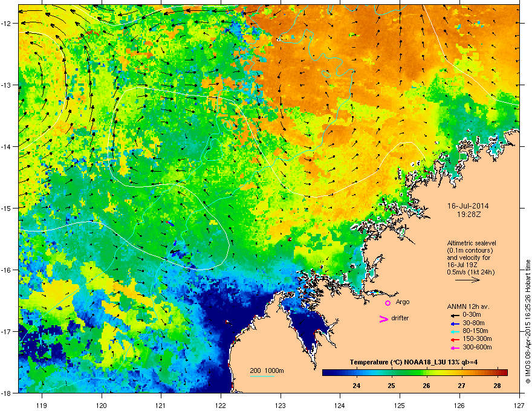Viewport: 532px width, 411px height.
Task: Click the text '0.5m/s (1kt 24h)'
Action: (470, 272)
